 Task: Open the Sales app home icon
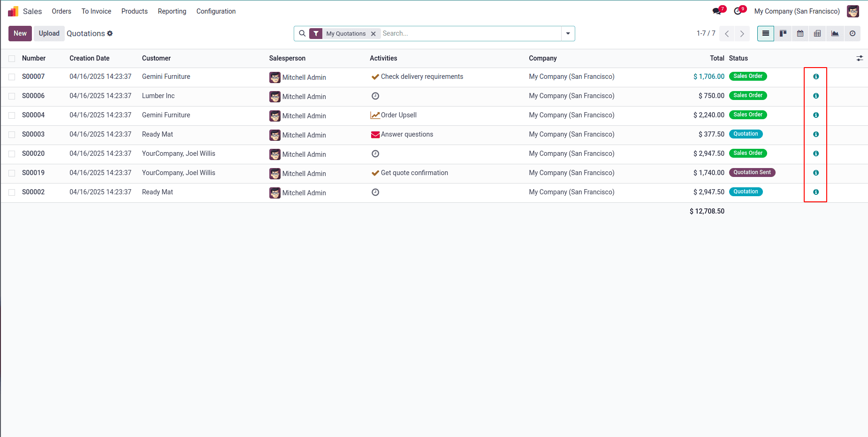tap(13, 11)
